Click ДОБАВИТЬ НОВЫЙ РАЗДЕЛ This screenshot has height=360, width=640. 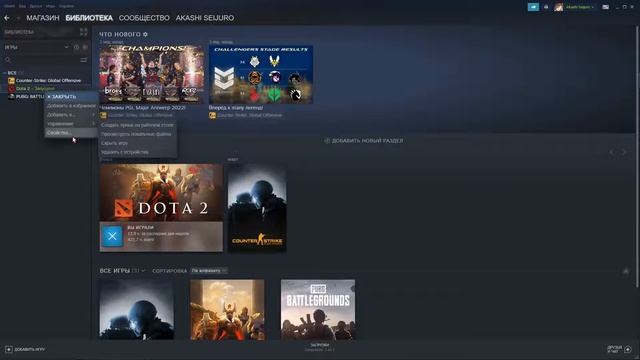click(364, 141)
